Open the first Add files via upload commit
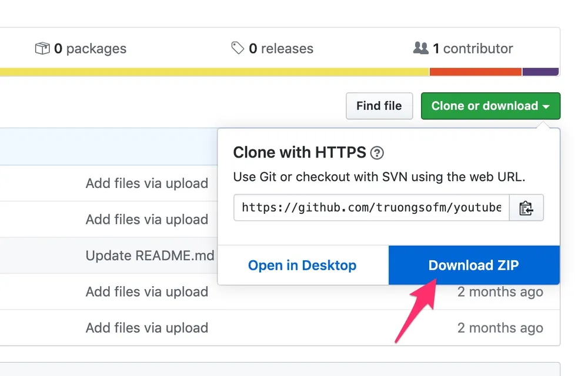The height and width of the screenshot is (376, 588). (x=147, y=183)
